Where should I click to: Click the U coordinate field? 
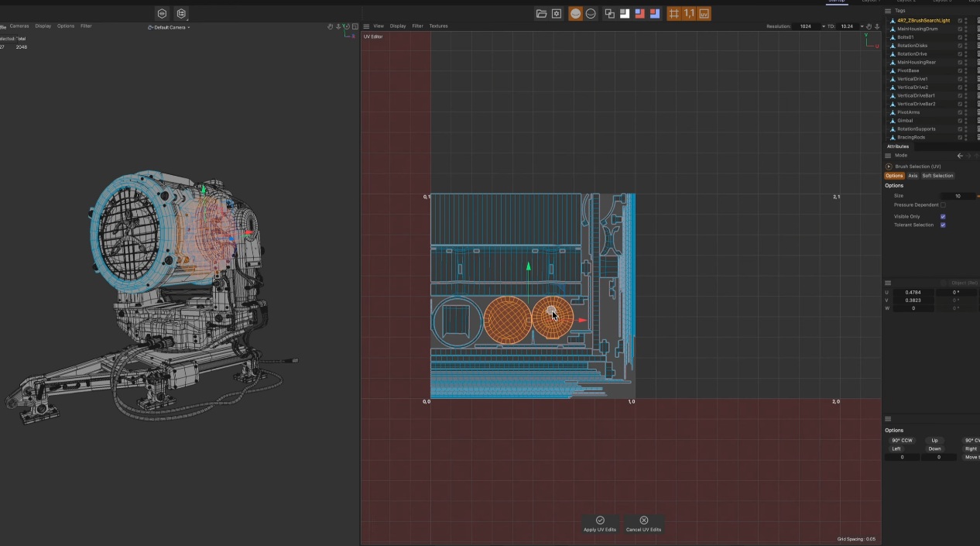click(x=913, y=293)
